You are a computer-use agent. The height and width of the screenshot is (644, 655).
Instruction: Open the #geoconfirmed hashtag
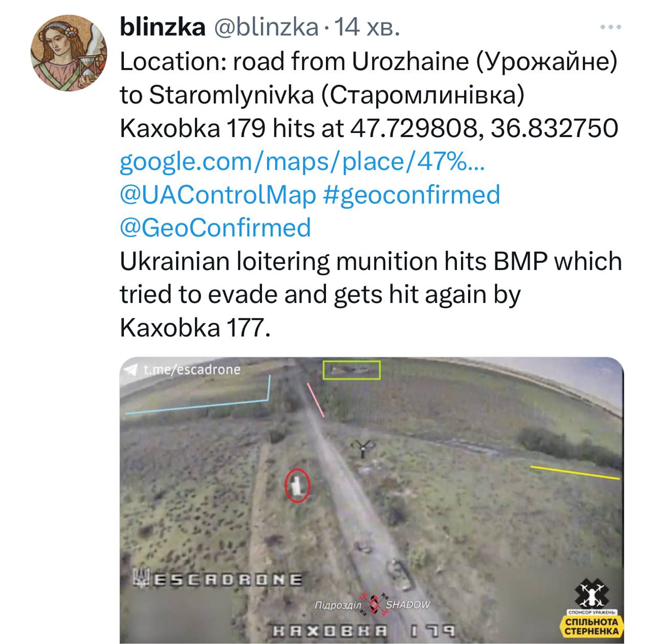412,195
